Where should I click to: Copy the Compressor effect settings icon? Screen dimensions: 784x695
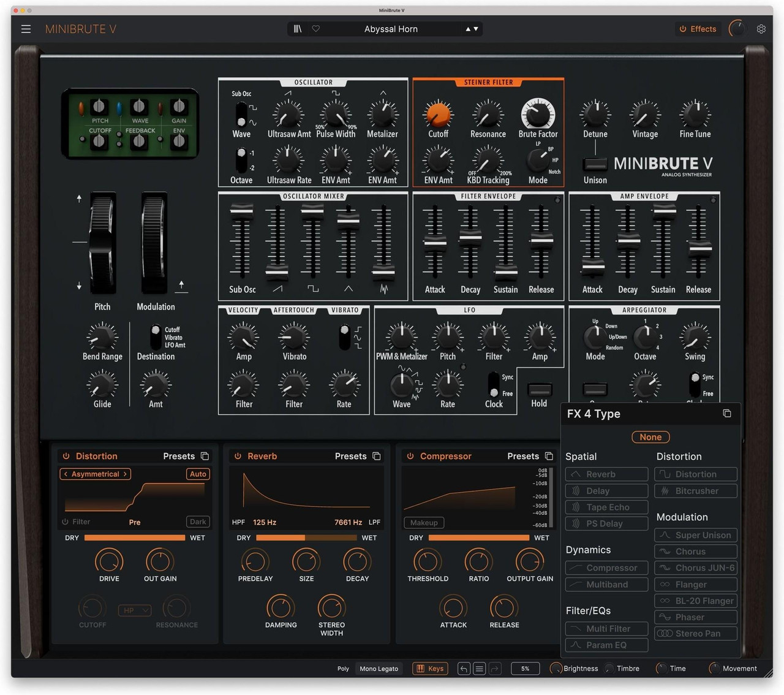click(x=549, y=456)
